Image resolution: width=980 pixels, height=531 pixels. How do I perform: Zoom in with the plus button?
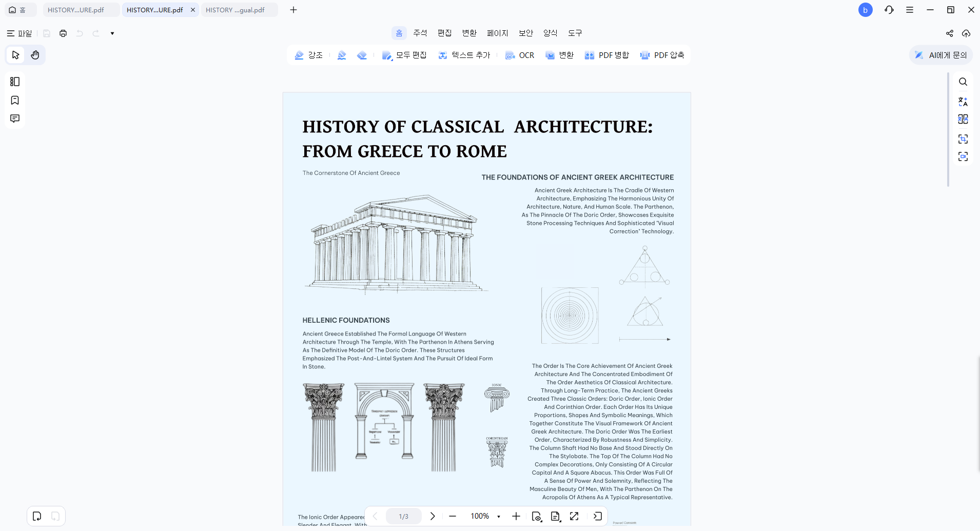[516, 516]
